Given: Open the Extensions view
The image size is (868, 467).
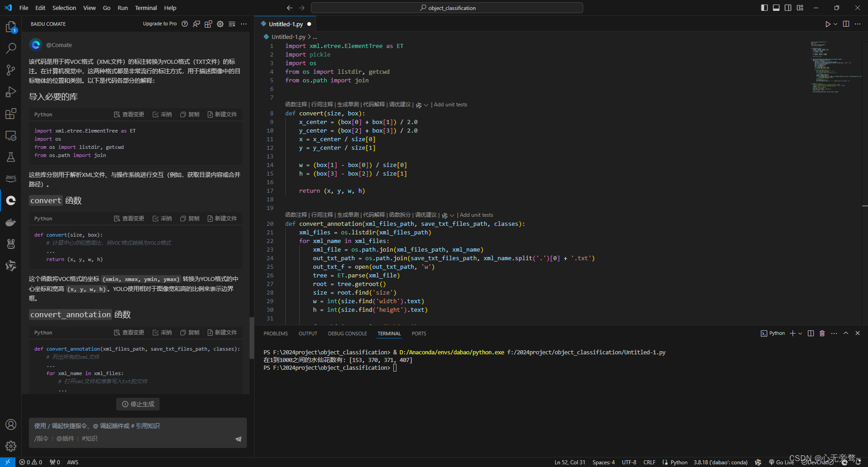Looking at the screenshot, I should (x=11, y=114).
